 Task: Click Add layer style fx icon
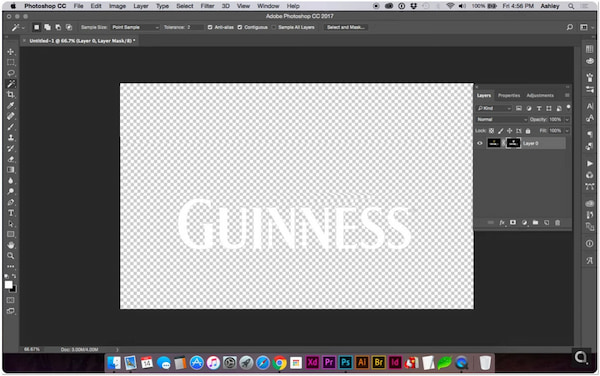coord(502,223)
